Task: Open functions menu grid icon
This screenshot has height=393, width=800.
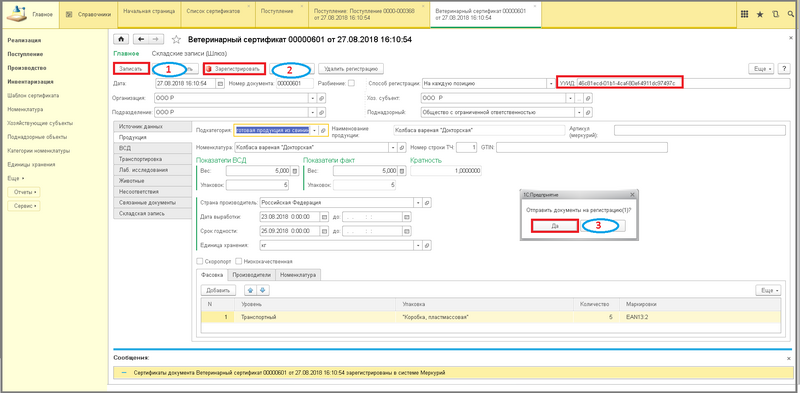Action: pyautogui.click(x=744, y=14)
